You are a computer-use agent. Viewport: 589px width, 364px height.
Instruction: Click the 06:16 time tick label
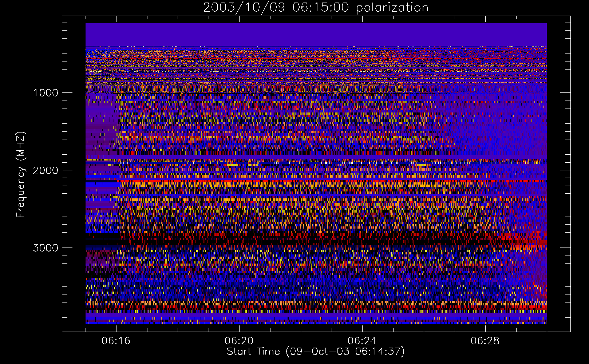pos(116,341)
